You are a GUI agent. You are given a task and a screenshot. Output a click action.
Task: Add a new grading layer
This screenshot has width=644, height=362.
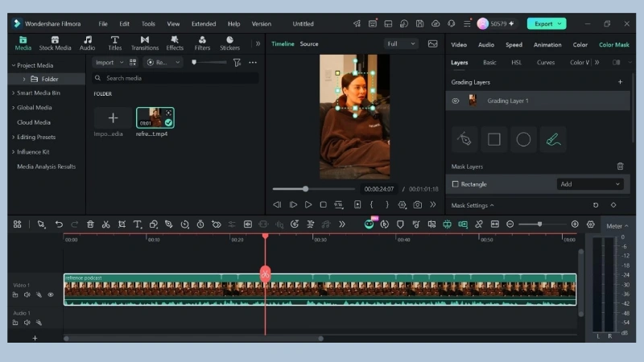pos(620,82)
